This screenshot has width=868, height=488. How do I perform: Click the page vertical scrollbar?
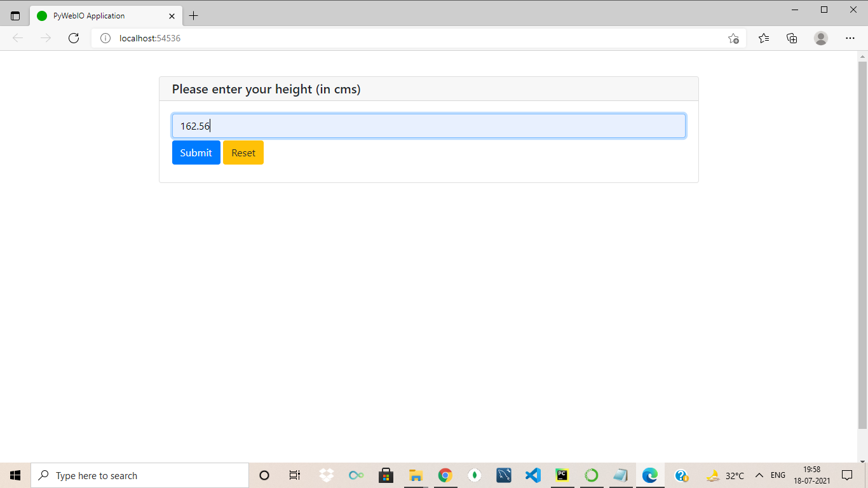[862, 245]
